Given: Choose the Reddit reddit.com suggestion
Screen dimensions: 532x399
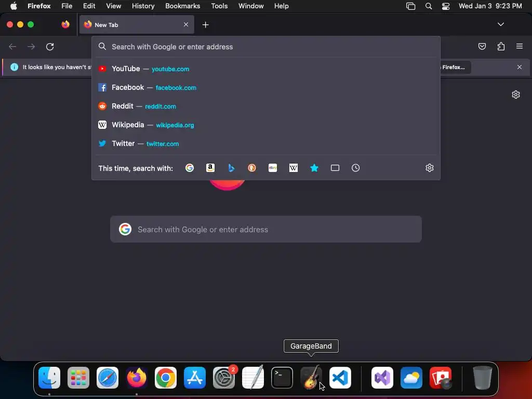Looking at the screenshot, I should pos(266,106).
